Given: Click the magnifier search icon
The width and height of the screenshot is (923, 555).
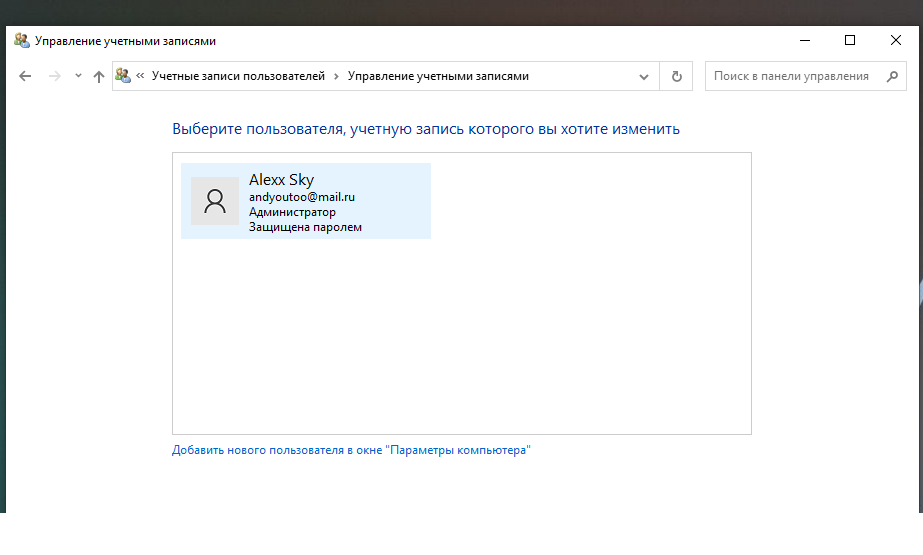Looking at the screenshot, I should click(x=892, y=76).
